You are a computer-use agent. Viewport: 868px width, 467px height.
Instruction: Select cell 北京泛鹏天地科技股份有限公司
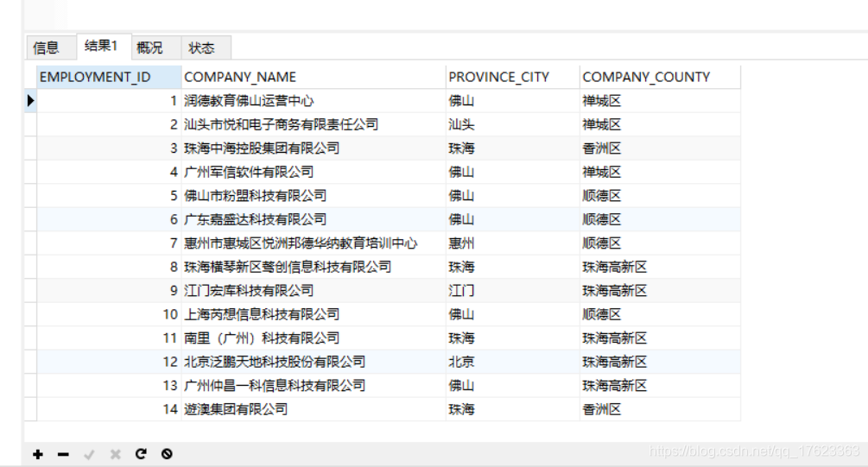pos(314,362)
